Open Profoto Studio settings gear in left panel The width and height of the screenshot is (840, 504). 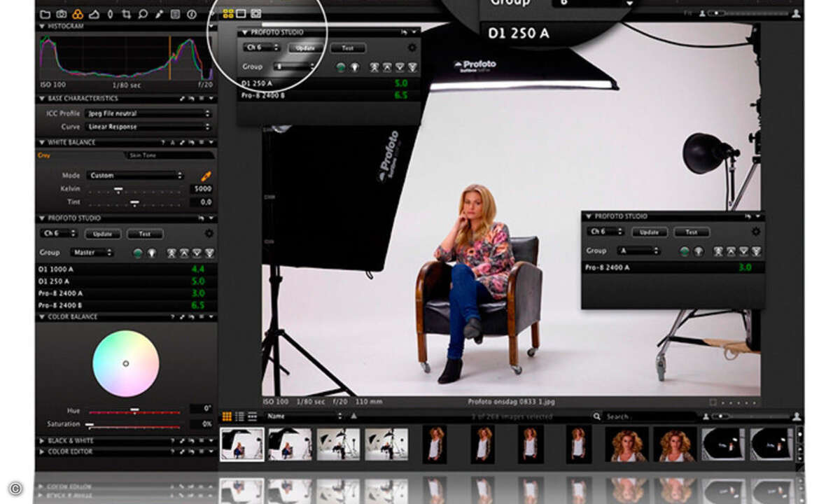[209, 234]
